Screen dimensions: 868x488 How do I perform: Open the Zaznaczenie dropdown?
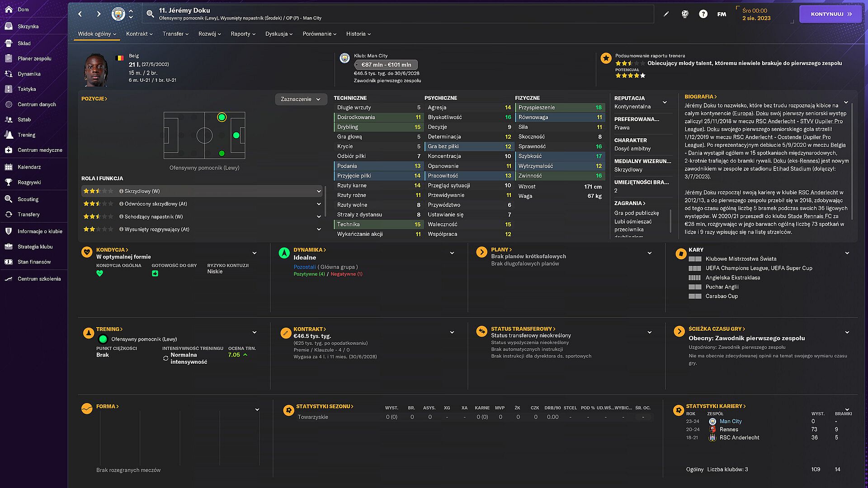coord(300,99)
